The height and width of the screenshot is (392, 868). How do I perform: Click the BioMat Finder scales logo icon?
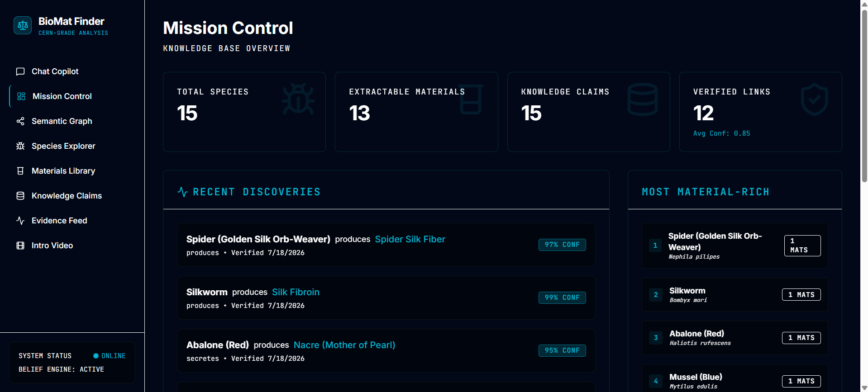(x=23, y=25)
